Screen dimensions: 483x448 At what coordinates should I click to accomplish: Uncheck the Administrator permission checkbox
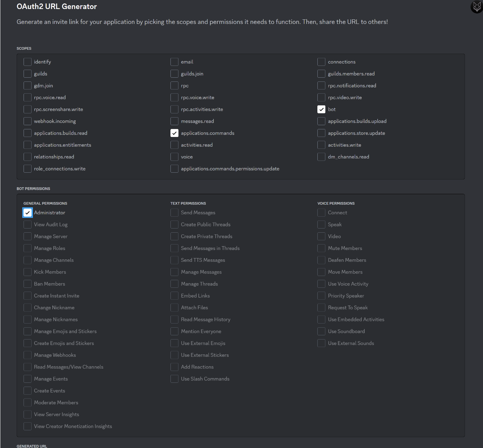click(27, 213)
